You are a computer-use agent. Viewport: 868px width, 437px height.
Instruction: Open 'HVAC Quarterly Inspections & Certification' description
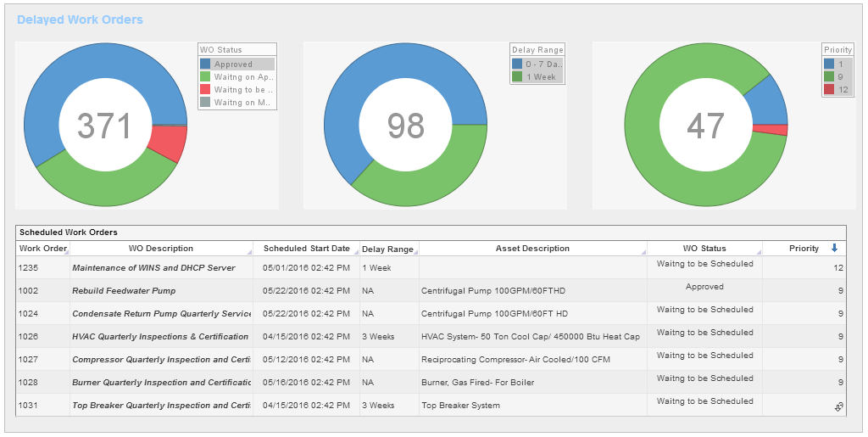pos(160,336)
